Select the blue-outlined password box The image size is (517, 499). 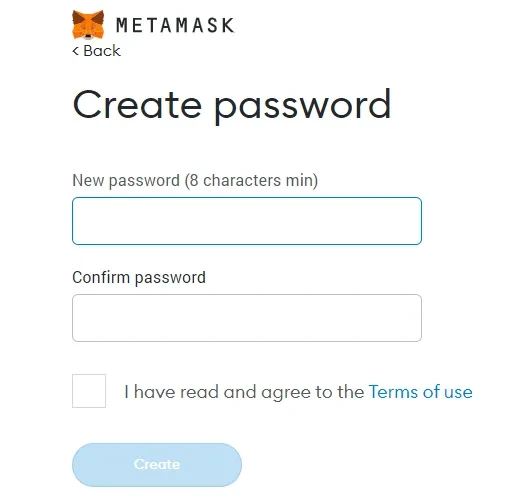(247, 221)
